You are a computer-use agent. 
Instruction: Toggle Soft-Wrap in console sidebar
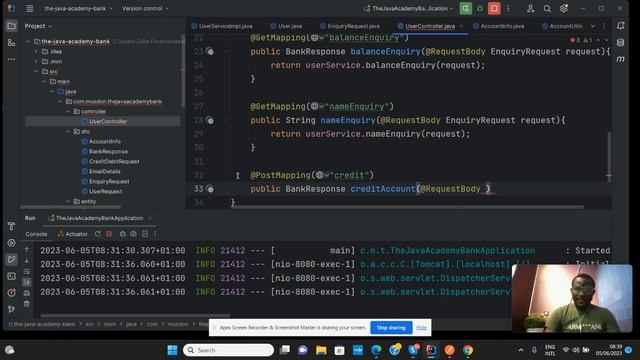[x=27, y=271]
